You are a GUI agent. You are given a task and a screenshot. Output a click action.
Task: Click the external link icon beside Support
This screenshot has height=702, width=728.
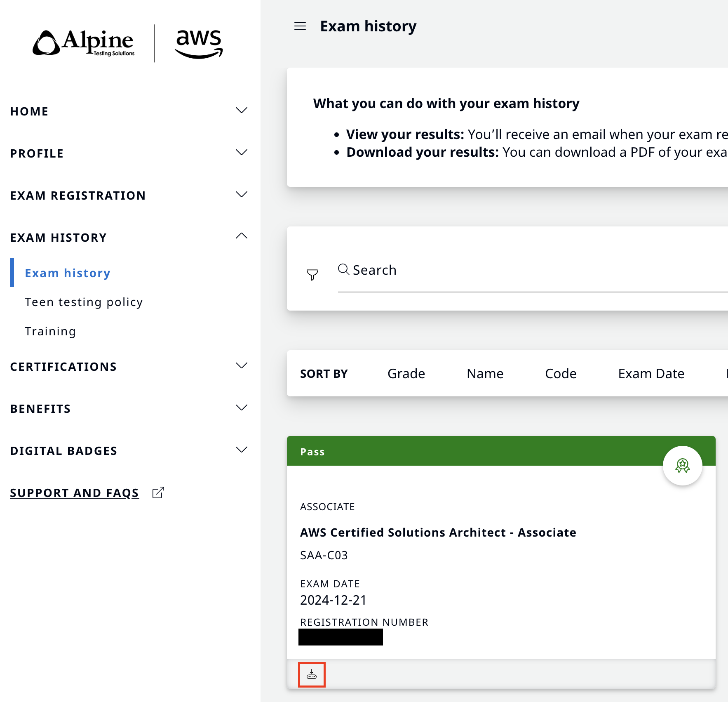(158, 492)
